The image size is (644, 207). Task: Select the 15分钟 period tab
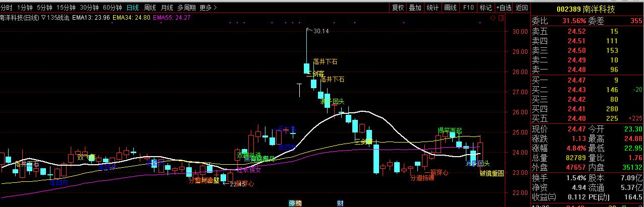(x=66, y=8)
